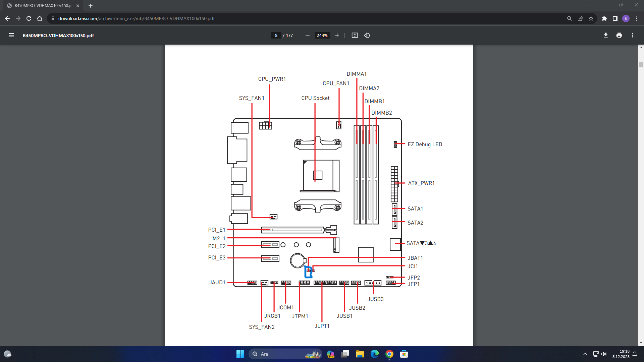Viewport: 644px width, 362px height.
Task: Click the address bar URL
Action: [136, 18]
